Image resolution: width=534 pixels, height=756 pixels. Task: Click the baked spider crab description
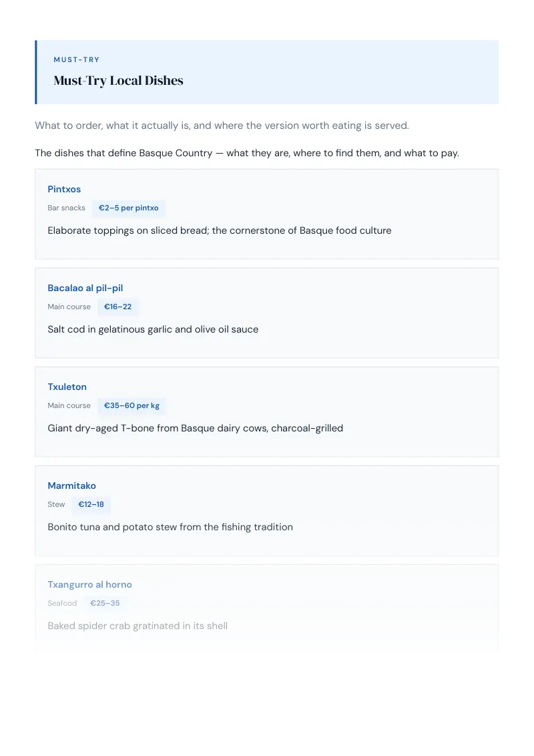point(138,626)
